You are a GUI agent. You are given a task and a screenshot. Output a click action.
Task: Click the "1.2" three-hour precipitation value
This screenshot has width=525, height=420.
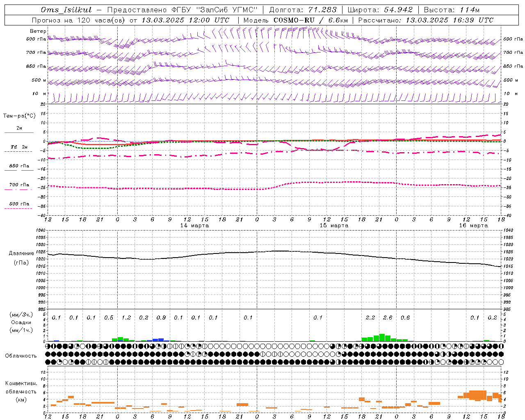tap(126, 317)
